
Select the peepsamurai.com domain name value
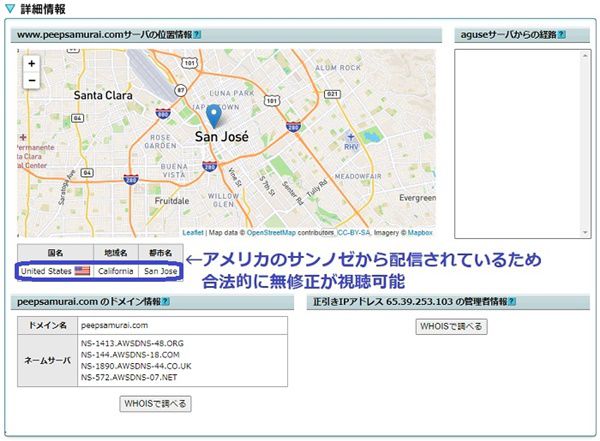pyautogui.click(x=114, y=325)
